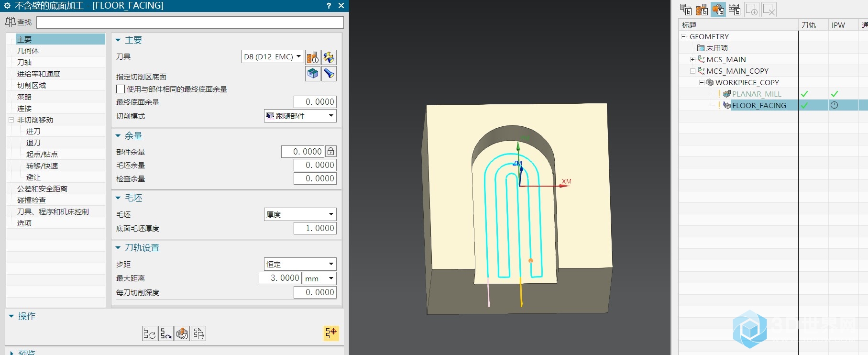Click the 毛坯余量 value field
Image resolution: width=868 pixels, height=355 pixels.
315,165
